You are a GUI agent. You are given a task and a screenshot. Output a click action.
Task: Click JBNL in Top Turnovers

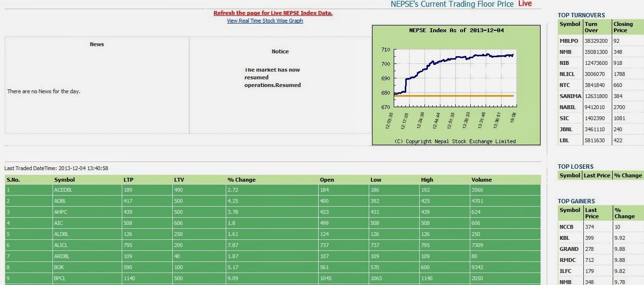point(567,129)
